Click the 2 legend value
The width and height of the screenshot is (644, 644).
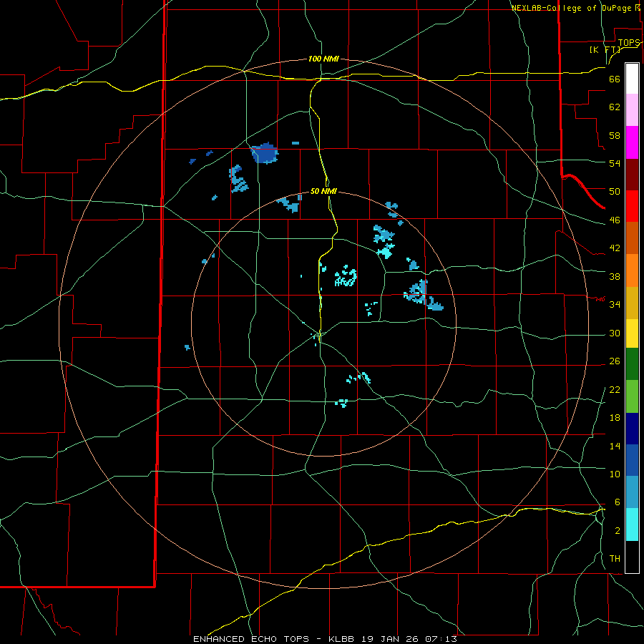click(x=617, y=531)
